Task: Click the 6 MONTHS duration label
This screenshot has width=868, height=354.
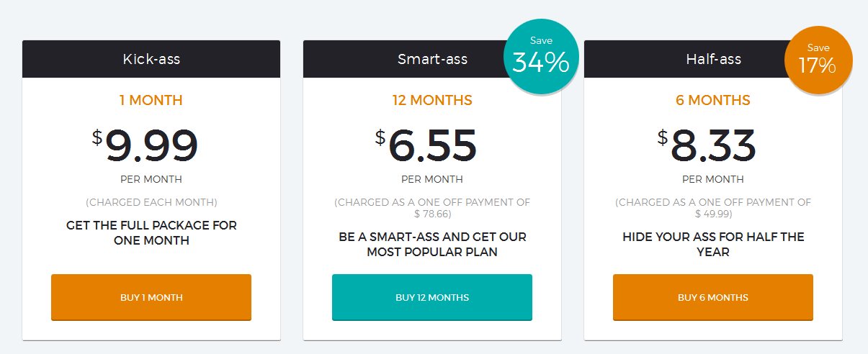Action: [x=713, y=101]
